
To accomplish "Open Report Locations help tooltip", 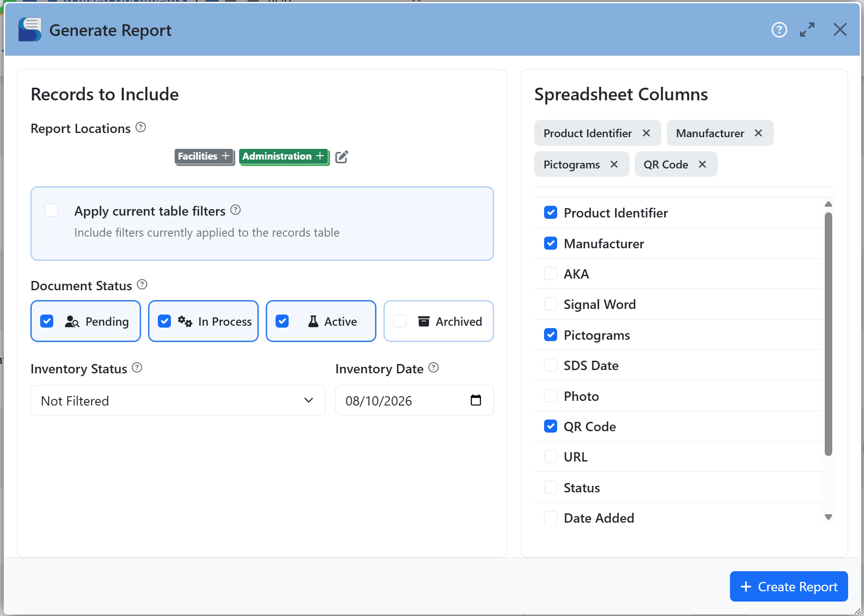I will [141, 127].
